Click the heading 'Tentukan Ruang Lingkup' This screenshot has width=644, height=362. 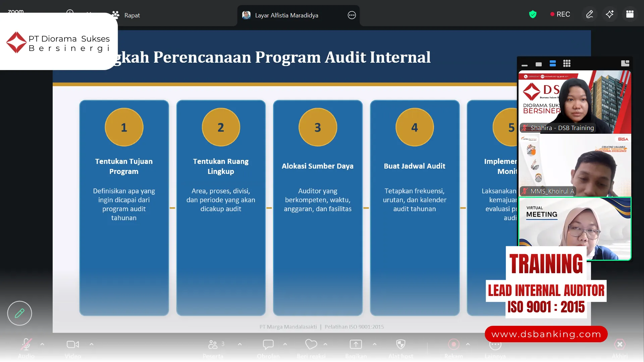click(x=221, y=166)
